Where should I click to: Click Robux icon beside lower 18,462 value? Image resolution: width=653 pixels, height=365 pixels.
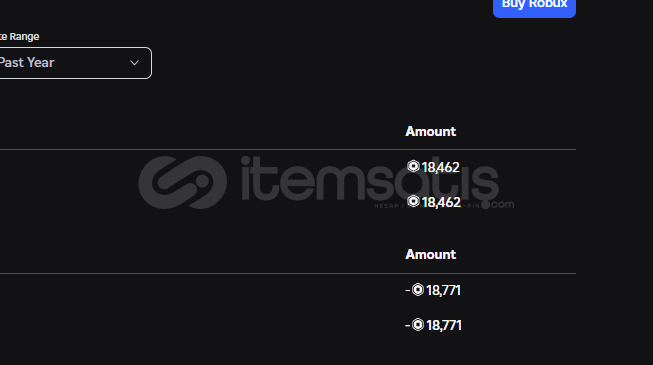(x=413, y=201)
